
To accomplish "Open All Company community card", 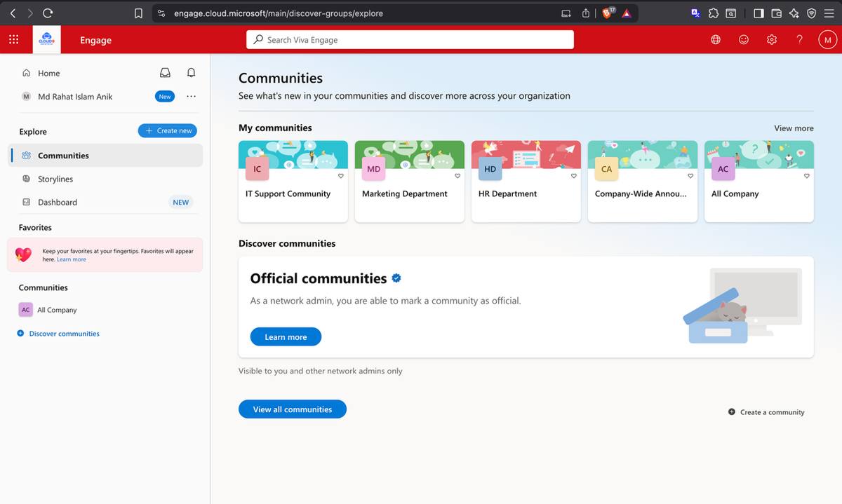I will pyautogui.click(x=759, y=182).
